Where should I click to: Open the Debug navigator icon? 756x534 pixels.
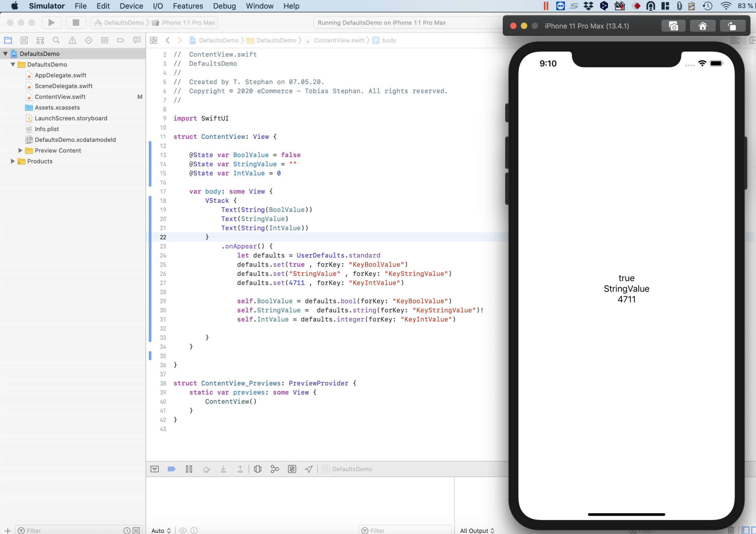tap(105, 40)
